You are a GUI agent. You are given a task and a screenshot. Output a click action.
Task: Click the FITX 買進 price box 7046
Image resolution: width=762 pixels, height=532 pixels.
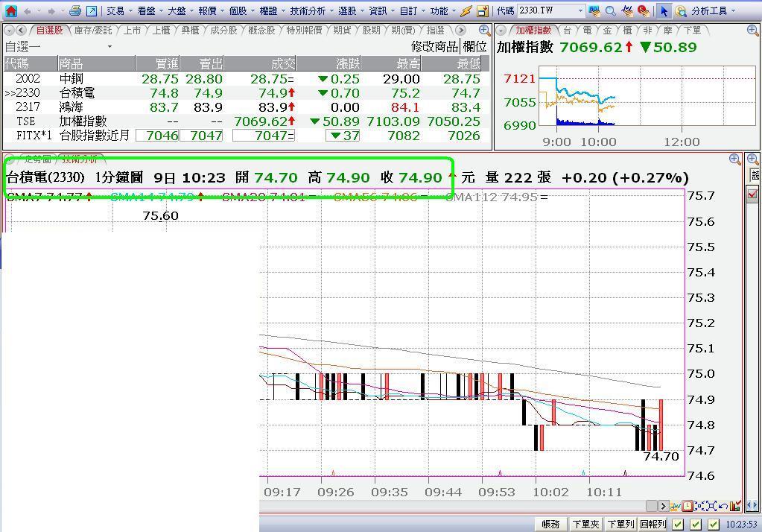[x=157, y=136]
